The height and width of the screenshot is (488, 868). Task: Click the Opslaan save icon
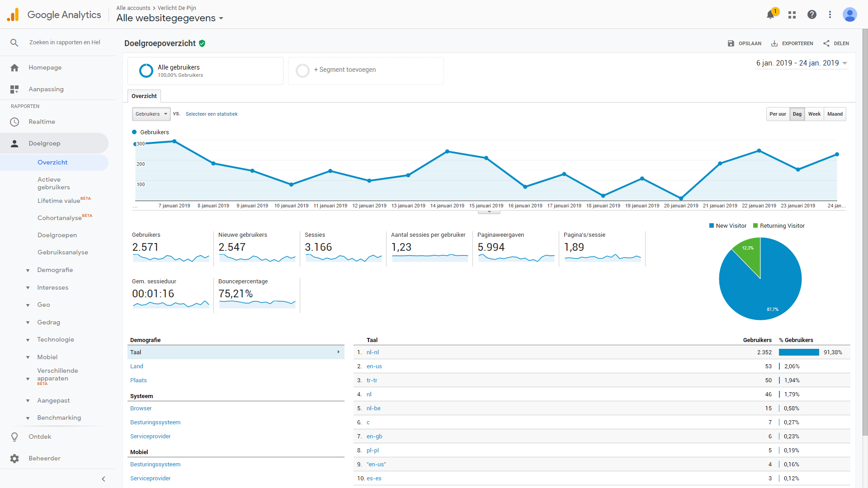coord(731,43)
